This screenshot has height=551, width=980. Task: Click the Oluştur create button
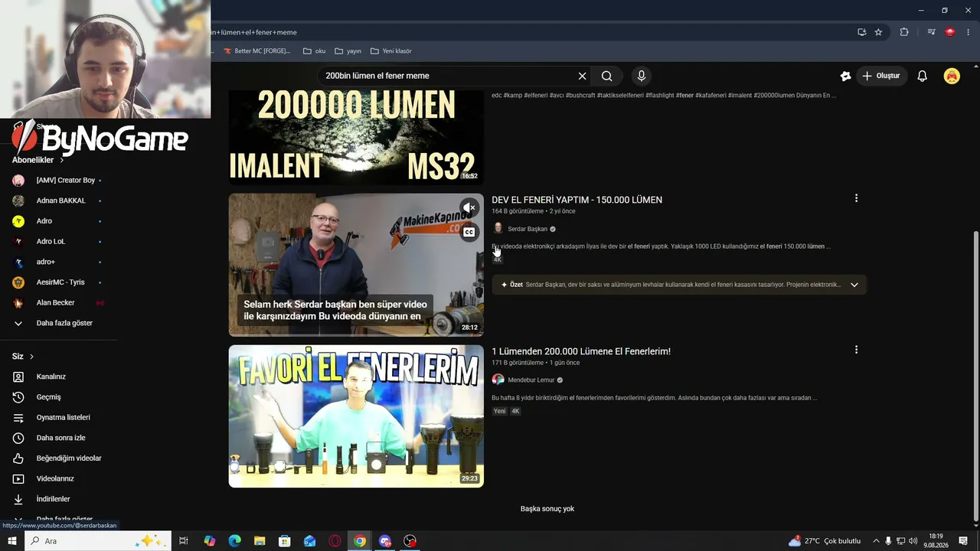tap(881, 76)
